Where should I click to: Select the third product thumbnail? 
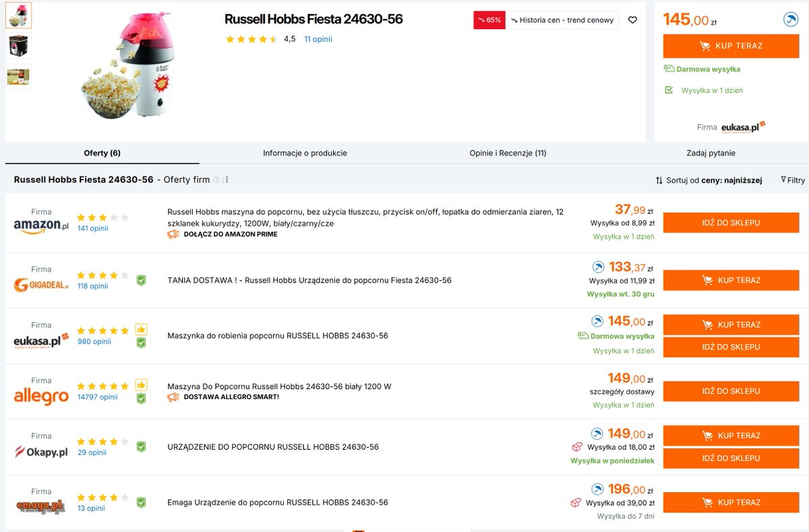pos(18,77)
